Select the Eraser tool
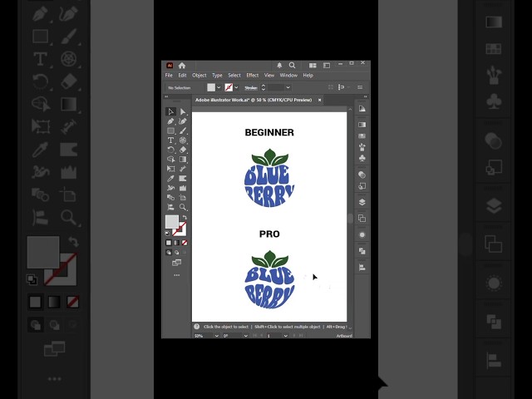This screenshot has height=399, width=532. (x=183, y=150)
